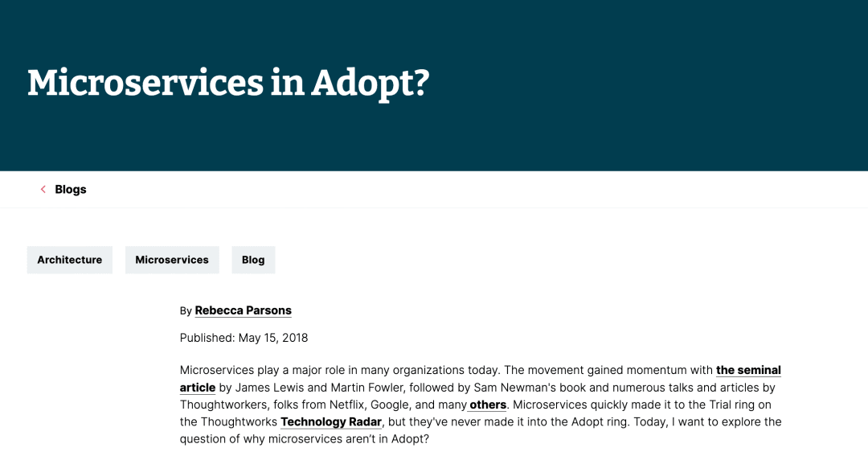Open author Rebecca Parsons' profile link
Viewport: 868px width, 452px height.
[x=243, y=310]
